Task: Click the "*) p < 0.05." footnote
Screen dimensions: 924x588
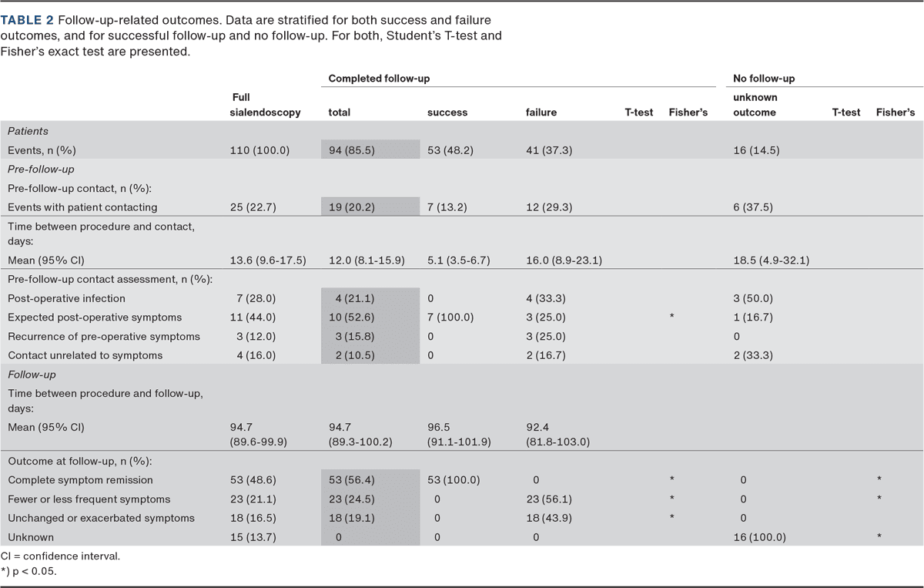Action: [x=28, y=572]
